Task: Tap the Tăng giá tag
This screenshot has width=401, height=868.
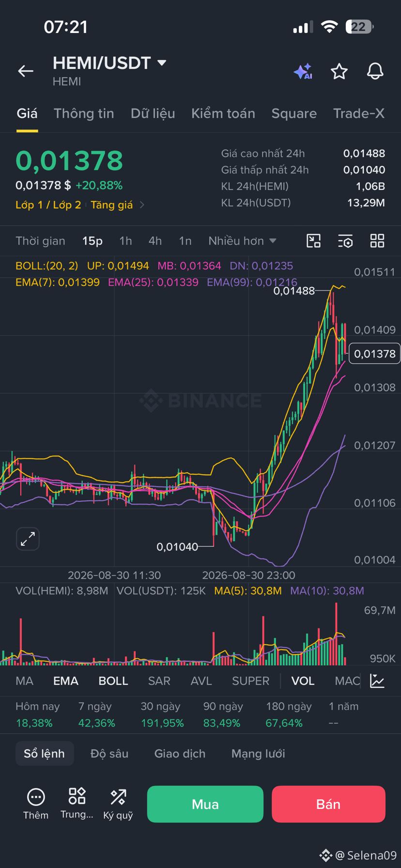Action: pyautogui.click(x=112, y=205)
